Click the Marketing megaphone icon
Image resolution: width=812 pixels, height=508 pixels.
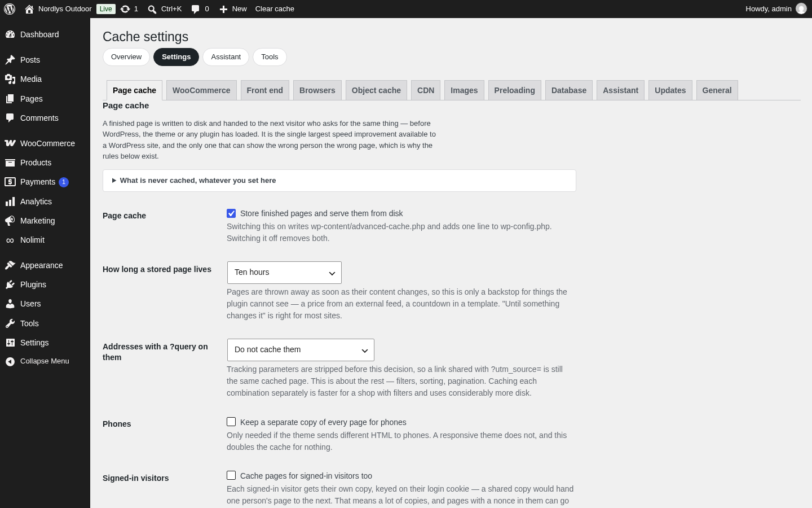point(10,221)
